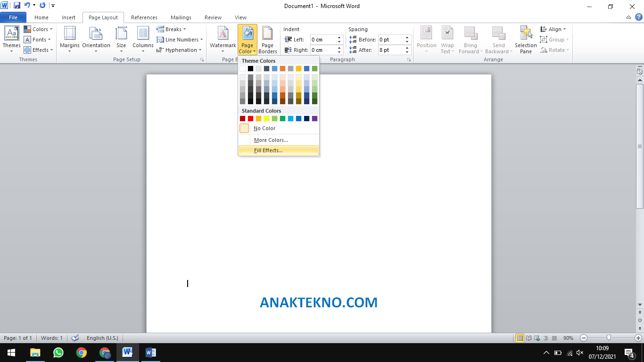The height and width of the screenshot is (362, 644).
Task: Click Page: 1 of 1 indicator
Action: [x=18, y=338]
